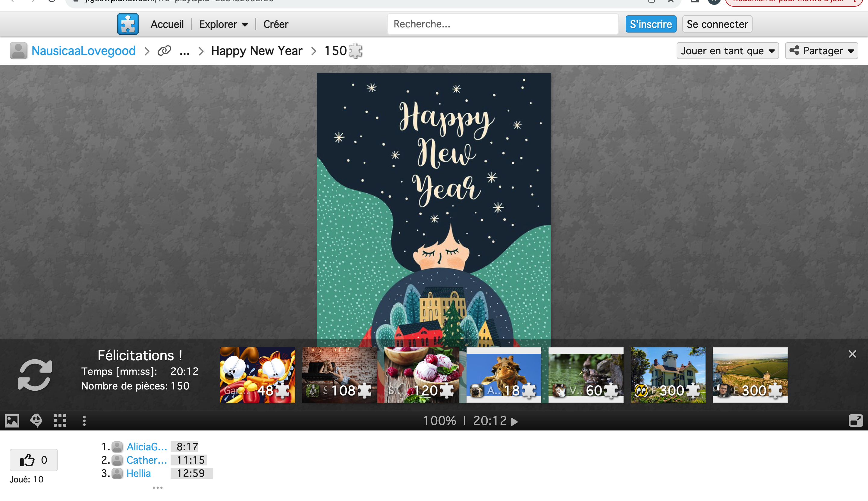This screenshot has width=868, height=501.
Task: Click the Se connecter button
Action: tap(717, 24)
